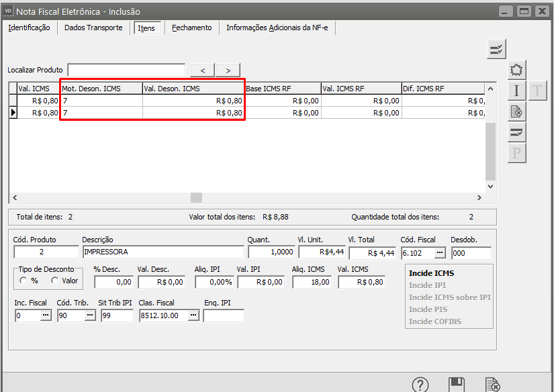
Task: Click the vertical scrollbar thumb of the grid
Action: point(490,152)
